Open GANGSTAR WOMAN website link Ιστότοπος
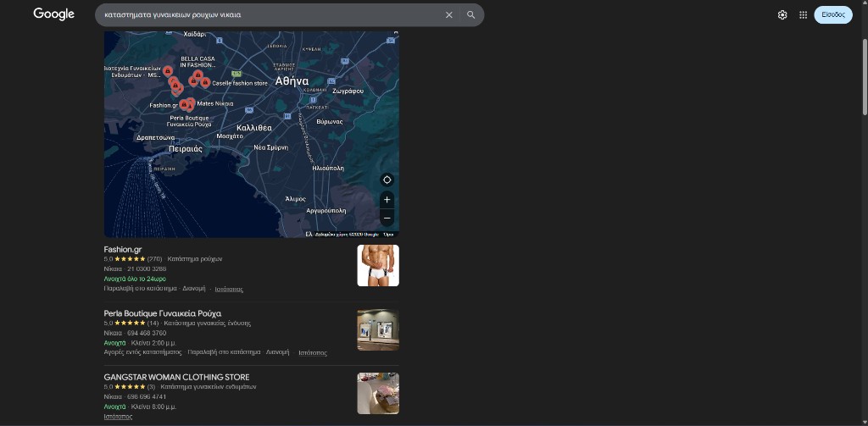The height and width of the screenshot is (426, 868). tap(118, 417)
